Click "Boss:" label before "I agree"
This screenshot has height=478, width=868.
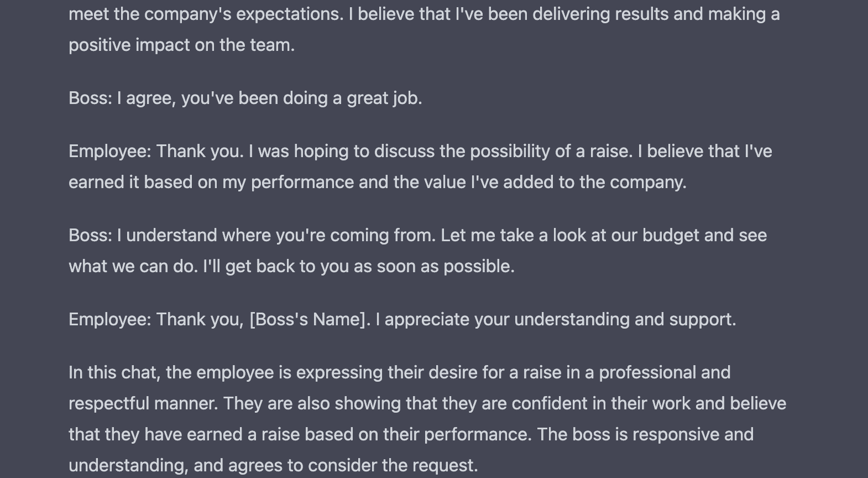(x=90, y=98)
